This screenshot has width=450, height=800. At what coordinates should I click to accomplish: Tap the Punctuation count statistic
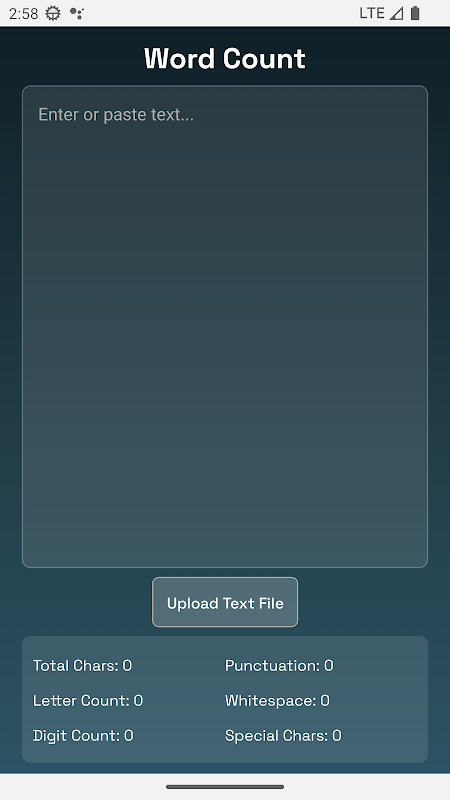click(x=279, y=665)
